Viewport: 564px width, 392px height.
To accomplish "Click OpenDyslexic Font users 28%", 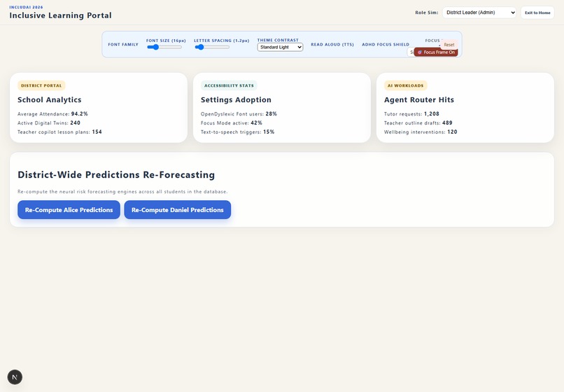I will 239,113.
